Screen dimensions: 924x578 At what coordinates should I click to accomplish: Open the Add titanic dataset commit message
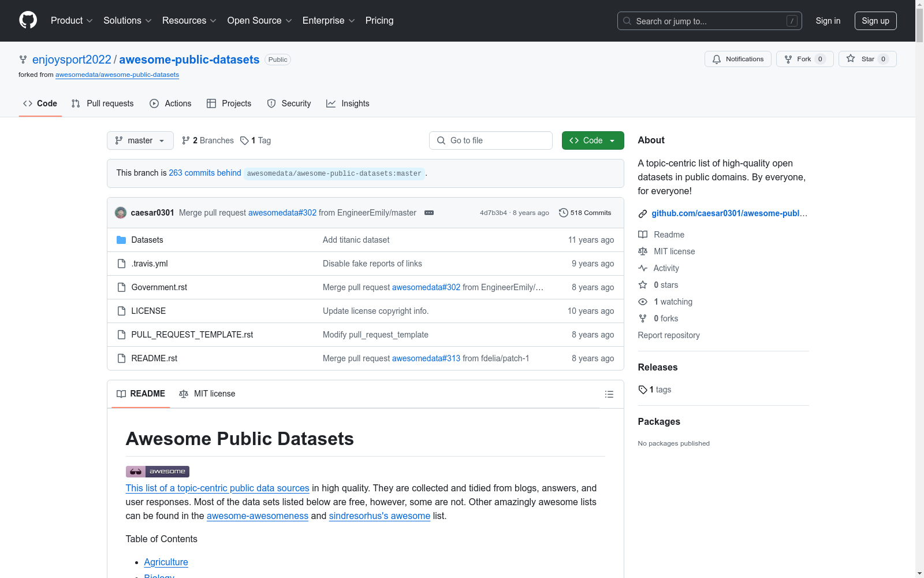coord(356,240)
